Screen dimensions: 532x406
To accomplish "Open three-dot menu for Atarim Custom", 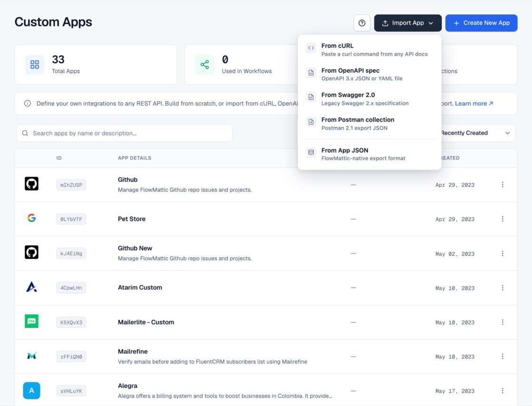I will (x=503, y=288).
